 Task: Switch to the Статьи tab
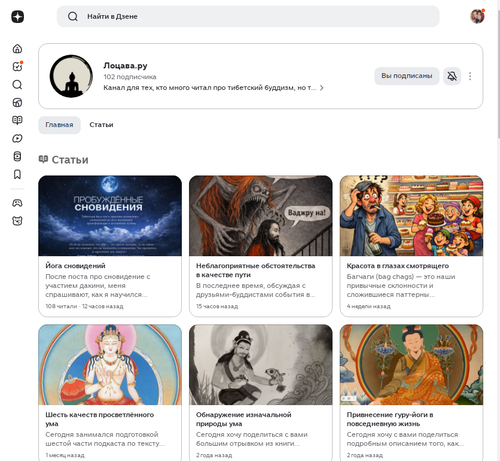(x=101, y=125)
